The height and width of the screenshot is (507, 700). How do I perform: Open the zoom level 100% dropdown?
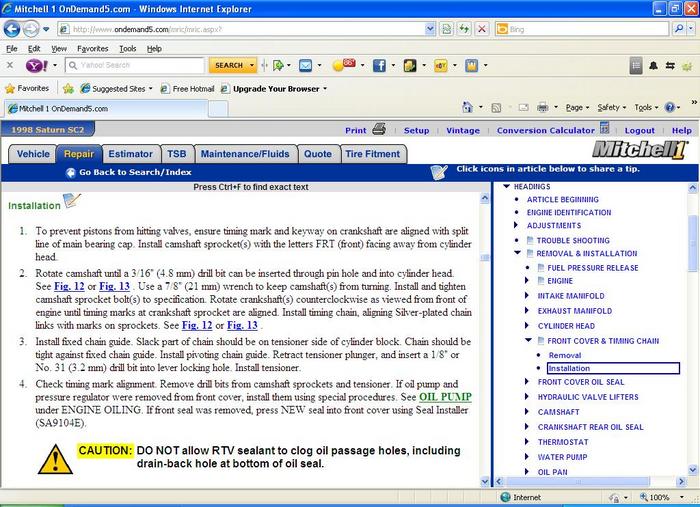(682, 497)
